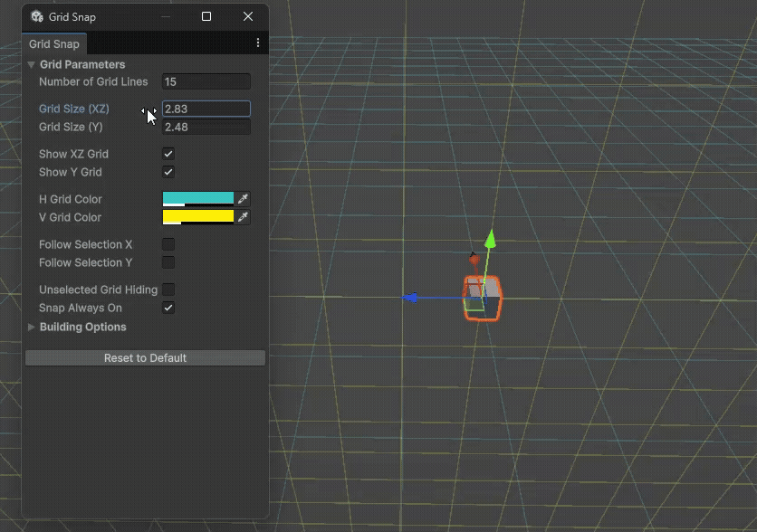Viewport: 757px width, 532px height.
Task: Click the red X-axis gizmo arrow
Action: click(474, 259)
